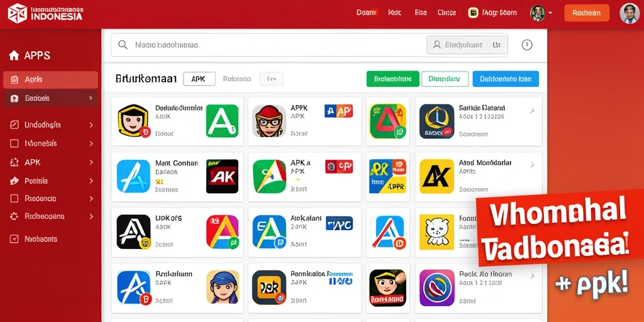This screenshot has height=322, width=644.
Task: Click the person icon in the grey header field
Action: pos(437,45)
